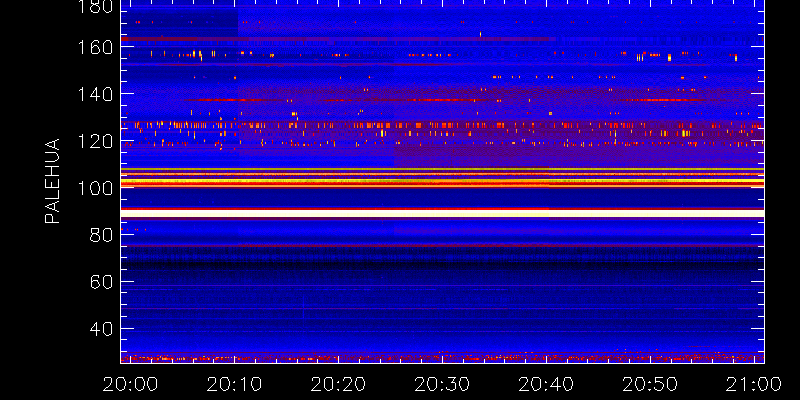
Task: Click the 20:20 time axis label
Action: (x=338, y=384)
